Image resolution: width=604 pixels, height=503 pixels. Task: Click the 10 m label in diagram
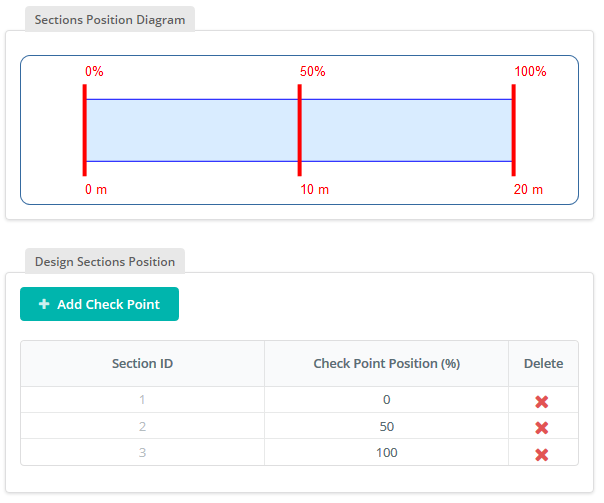click(314, 190)
